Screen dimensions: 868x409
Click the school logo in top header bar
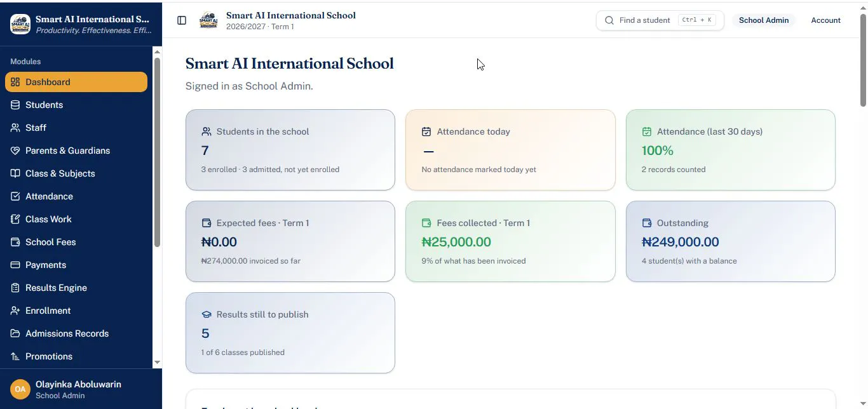(x=208, y=20)
